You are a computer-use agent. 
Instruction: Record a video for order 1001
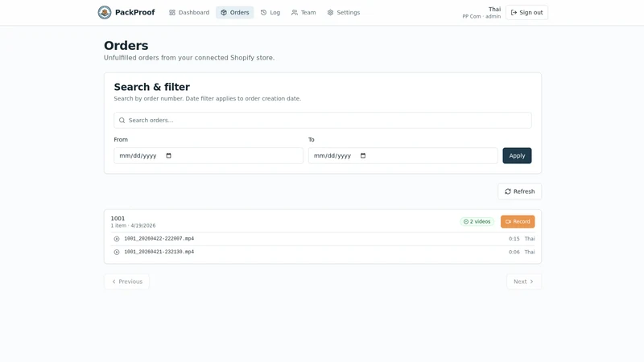518,222
